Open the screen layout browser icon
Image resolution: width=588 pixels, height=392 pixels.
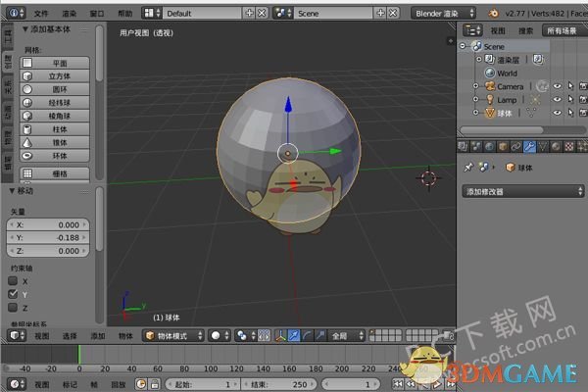(152, 13)
